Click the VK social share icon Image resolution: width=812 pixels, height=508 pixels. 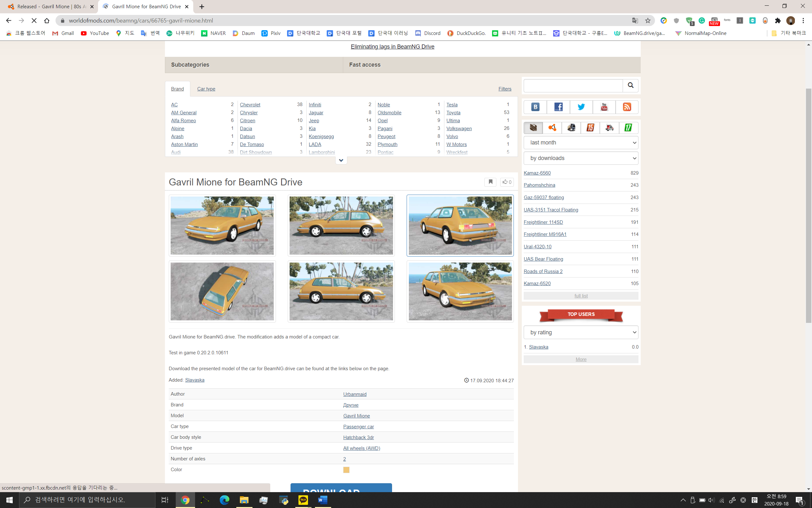(535, 107)
